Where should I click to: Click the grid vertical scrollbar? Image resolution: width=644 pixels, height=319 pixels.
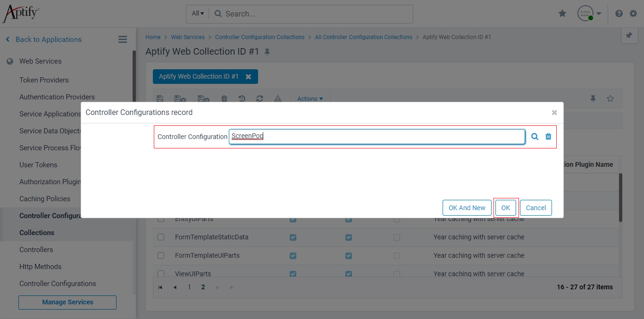tap(620, 198)
